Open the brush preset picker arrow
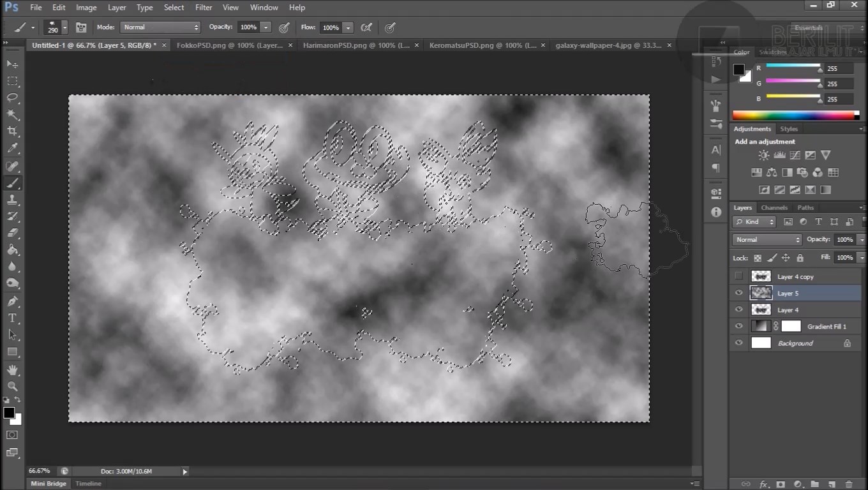 click(65, 27)
